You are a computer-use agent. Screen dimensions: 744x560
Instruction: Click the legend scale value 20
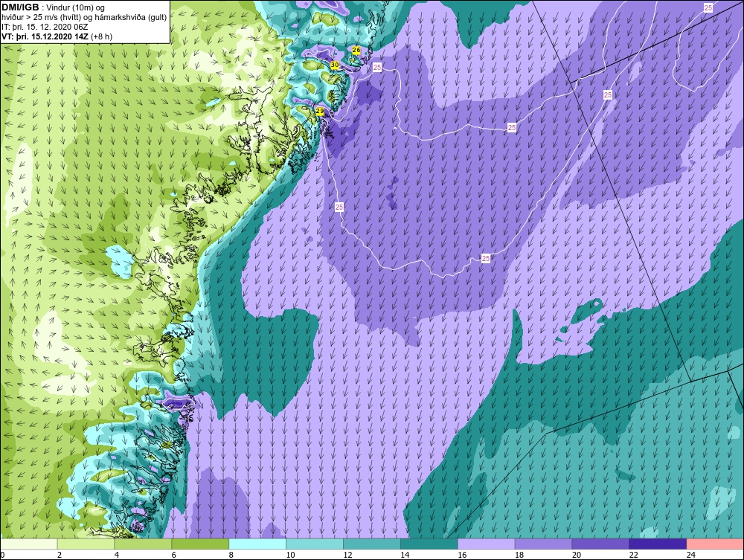click(x=576, y=555)
